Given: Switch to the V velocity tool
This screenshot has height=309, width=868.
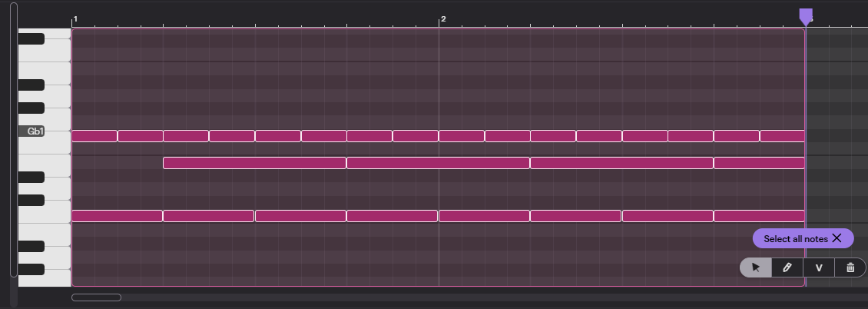Looking at the screenshot, I should click(819, 267).
